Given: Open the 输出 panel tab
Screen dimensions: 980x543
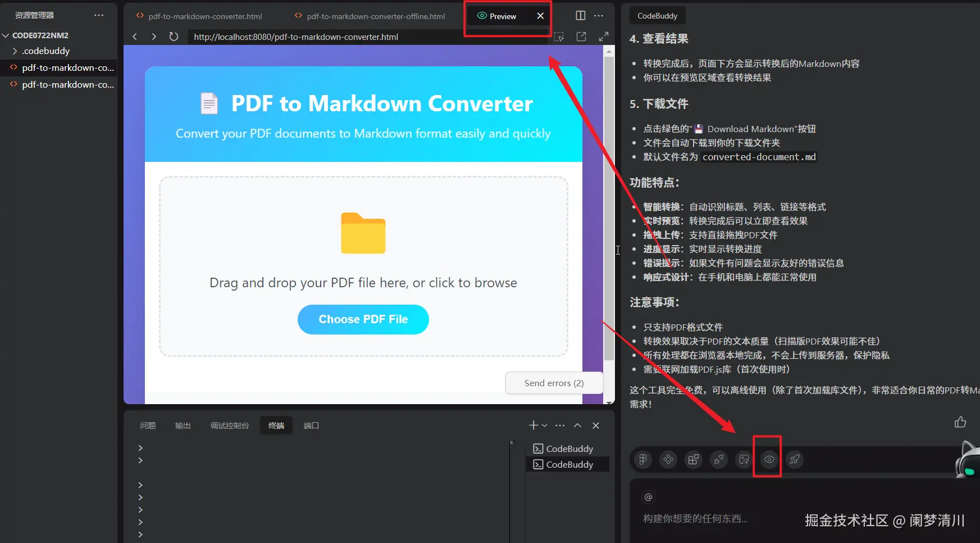Looking at the screenshot, I should click(x=183, y=426).
